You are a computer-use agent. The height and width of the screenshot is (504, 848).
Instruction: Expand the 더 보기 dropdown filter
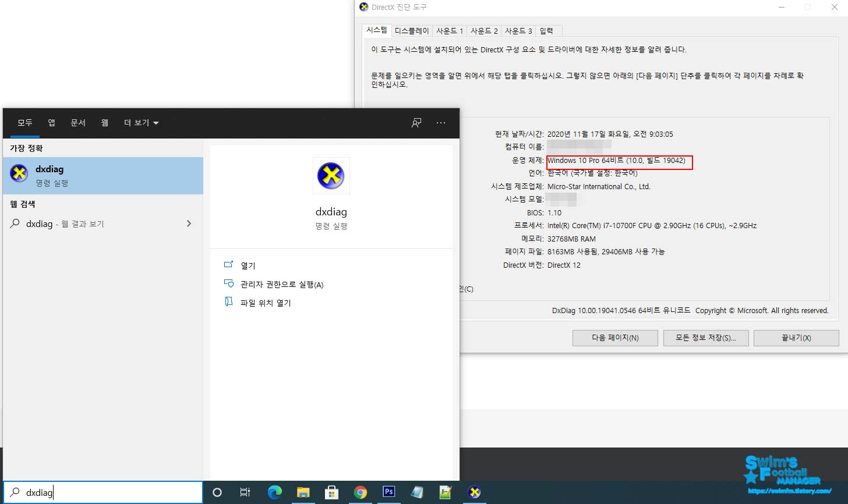(x=141, y=123)
